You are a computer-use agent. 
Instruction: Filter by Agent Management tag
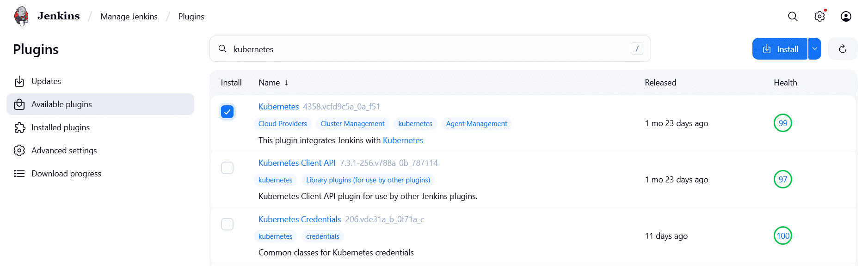[476, 124]
